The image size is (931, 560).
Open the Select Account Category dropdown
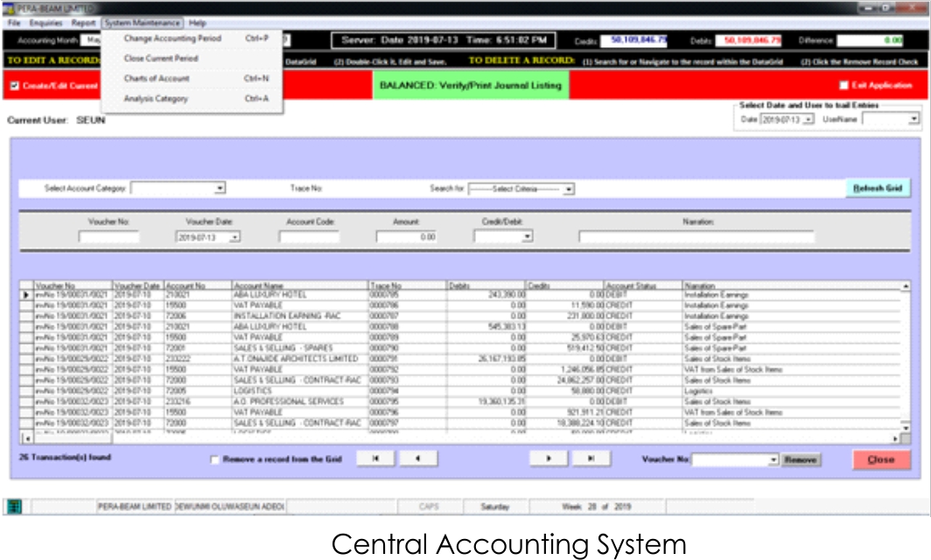[x=220, y=188]
